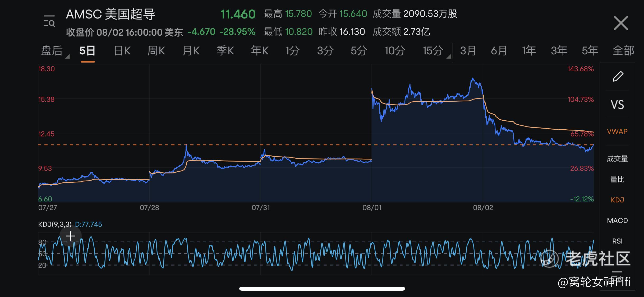
Task: Show the 6月 range
Action: (499, 51)
